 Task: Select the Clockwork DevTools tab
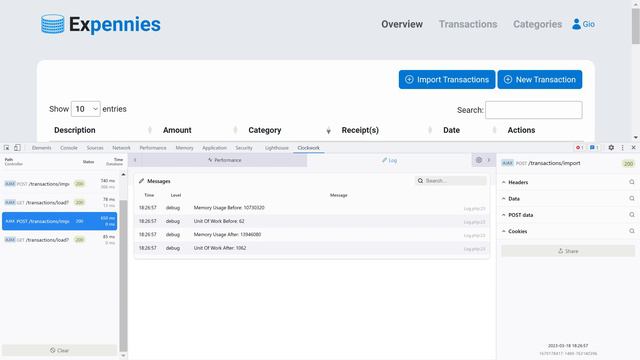click(309, 148)
